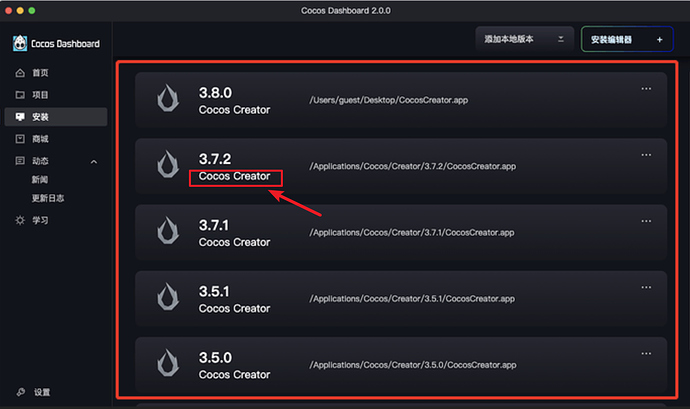Click the Cocos Dashboard logo icon

click(x=20, y=43)
